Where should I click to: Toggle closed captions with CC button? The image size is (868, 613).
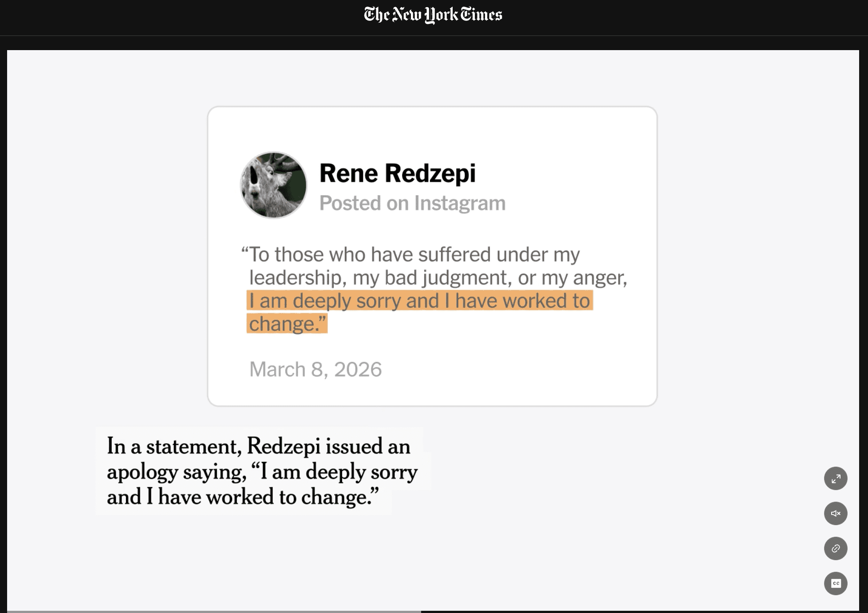click(836, 584)
